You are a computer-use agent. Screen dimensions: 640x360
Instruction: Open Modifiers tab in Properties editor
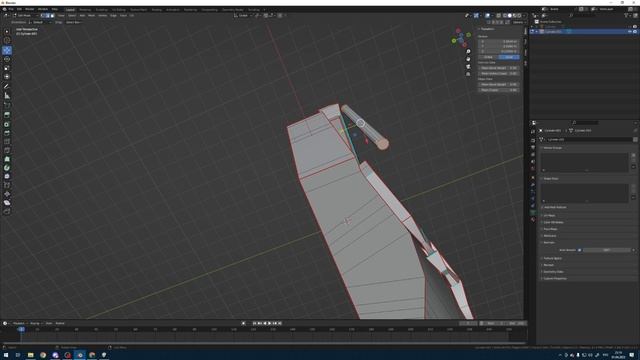pyautogui.click(x=533, y=184)
